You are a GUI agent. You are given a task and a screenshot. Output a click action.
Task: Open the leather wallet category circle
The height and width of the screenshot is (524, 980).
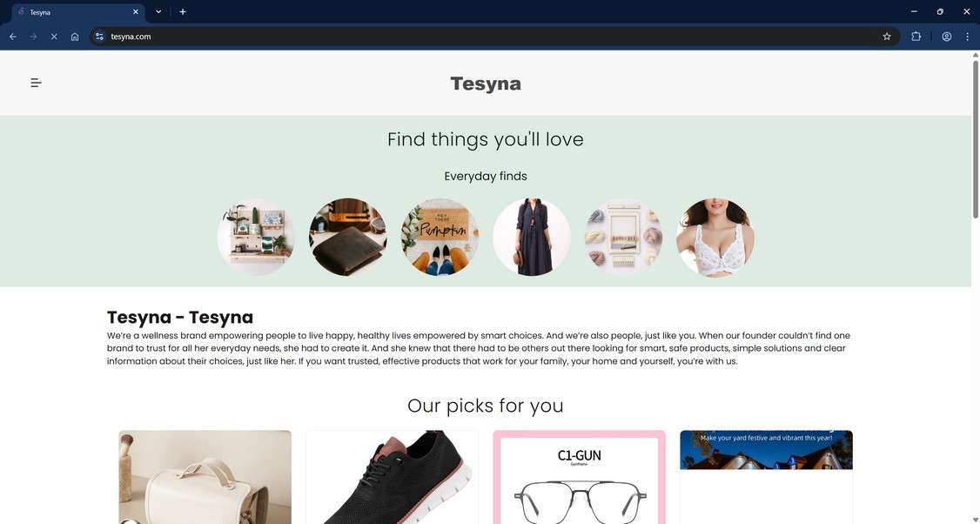click(347, 237)
